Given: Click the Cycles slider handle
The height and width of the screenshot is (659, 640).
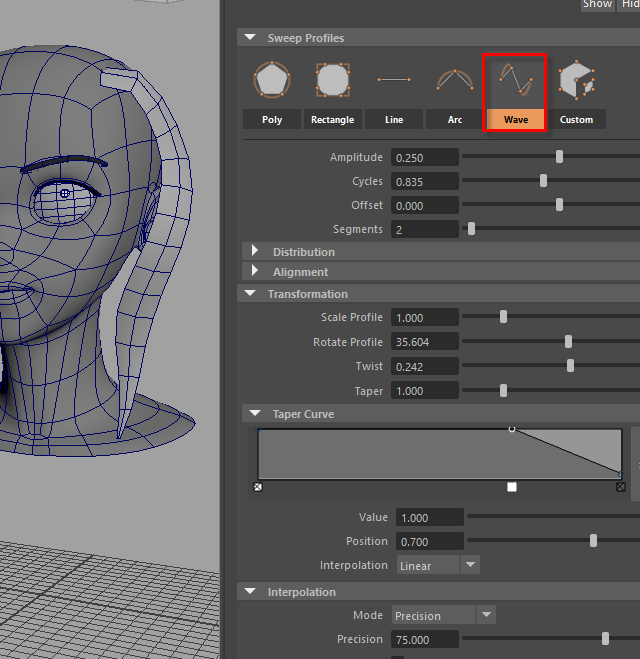Looking at the screenshot, I should [x=543, y=180].
